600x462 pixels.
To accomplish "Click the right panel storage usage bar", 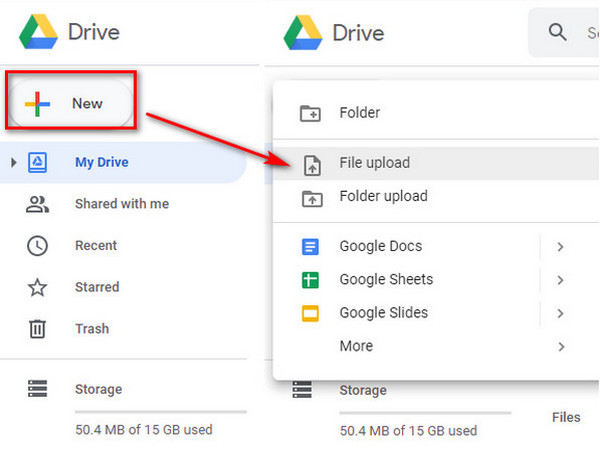I will pos(425,413).
